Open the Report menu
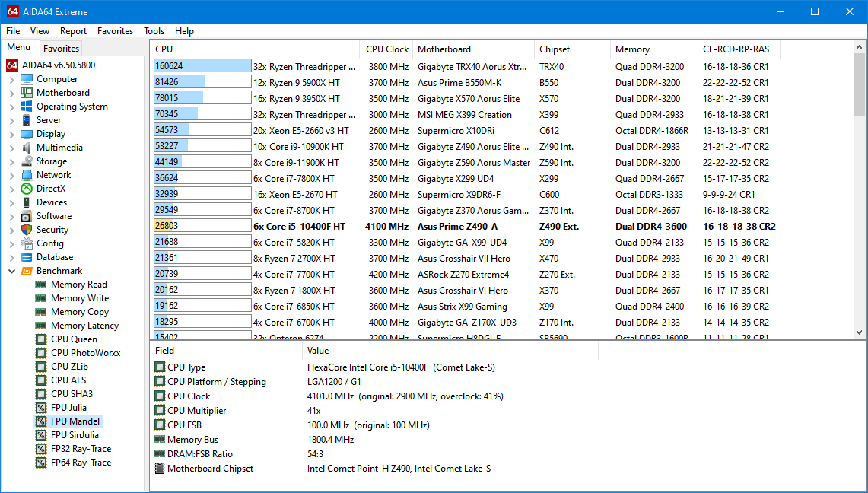 73,31
